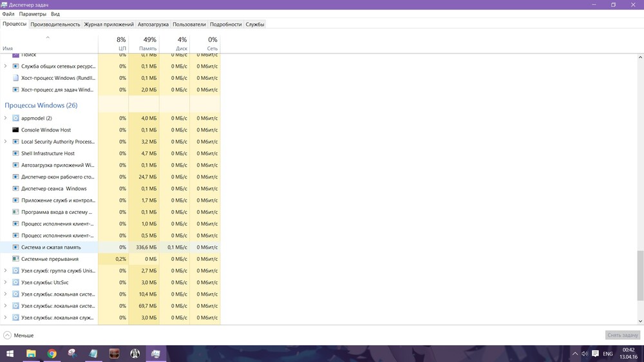Click the Хост-процесс Windows (Rundll) file icon
This screenshot has height=362, width=644.
[15, 78]
